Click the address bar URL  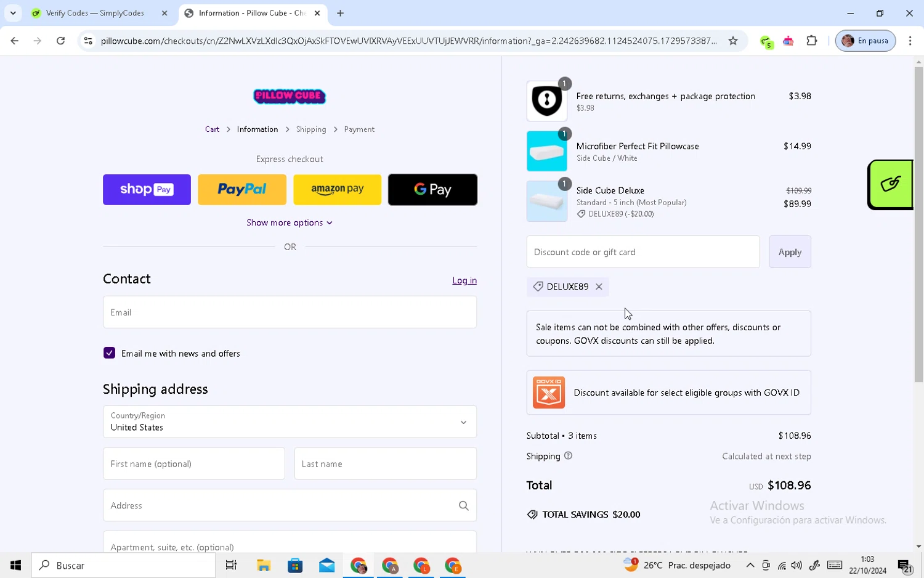[408, 41]
